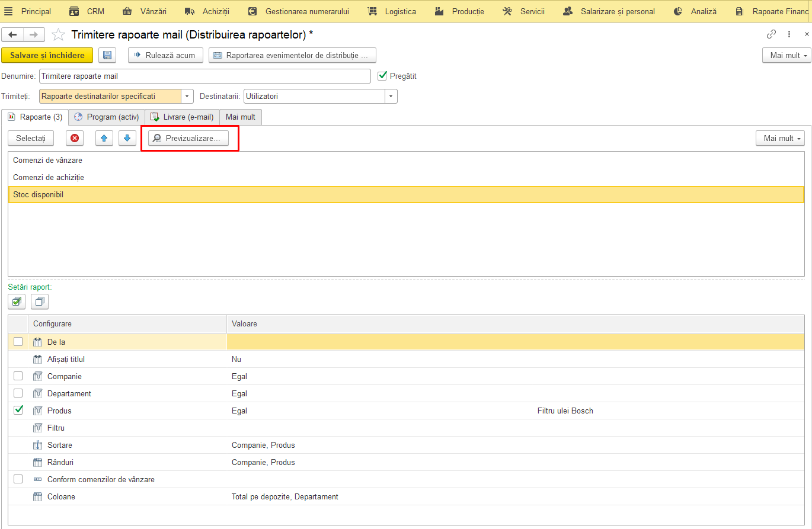Expand the Trimiteți dropdown arrow
The width and height of the screenshot is (812, 529).
pos(188,96)
